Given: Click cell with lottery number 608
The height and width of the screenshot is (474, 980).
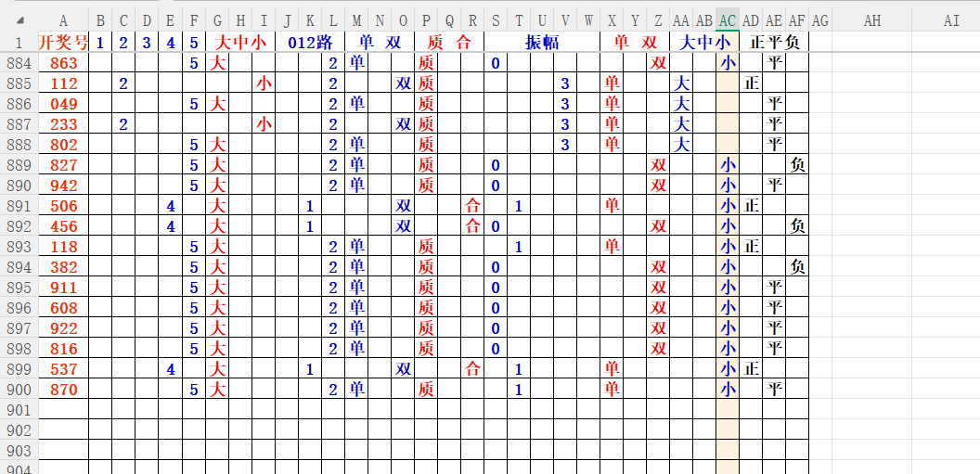Looking at the screenshot, I should coord(63,308).
